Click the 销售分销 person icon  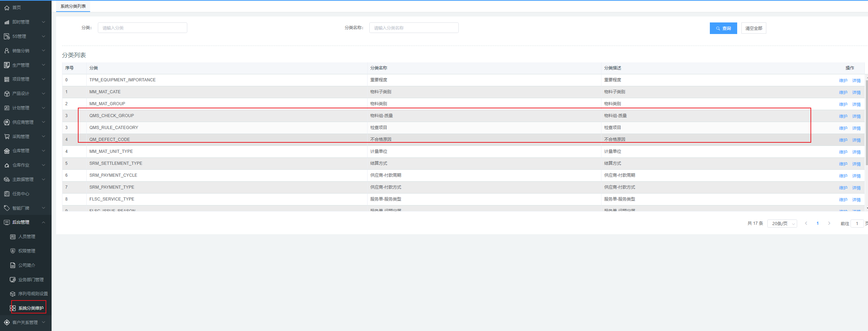(x=7, y=51)
